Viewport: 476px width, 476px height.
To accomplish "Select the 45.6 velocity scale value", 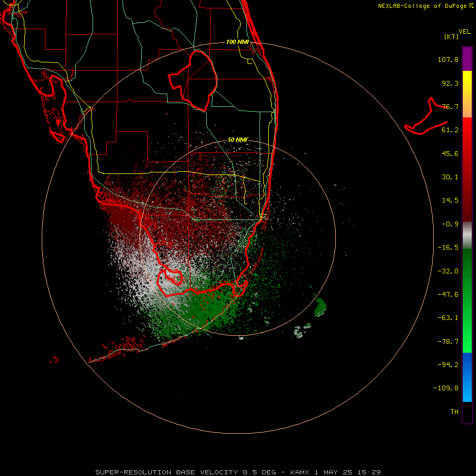I will [x=450, y=153].
